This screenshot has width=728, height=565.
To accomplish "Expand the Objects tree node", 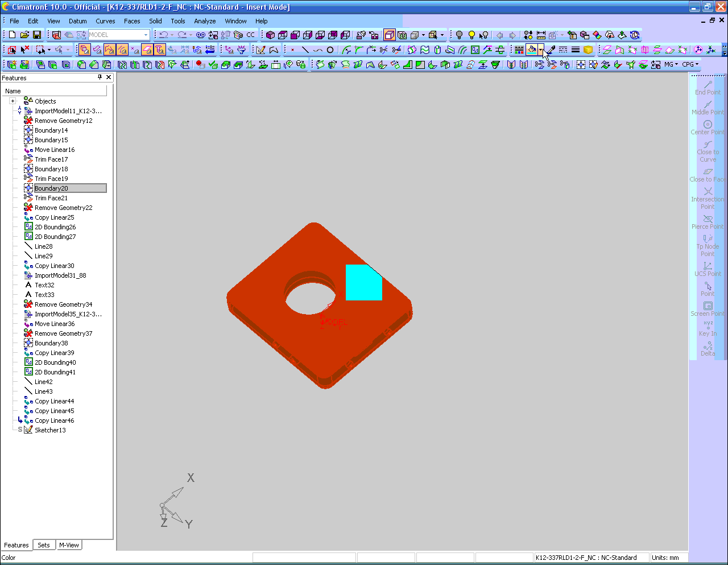I will tap(13, 101).
